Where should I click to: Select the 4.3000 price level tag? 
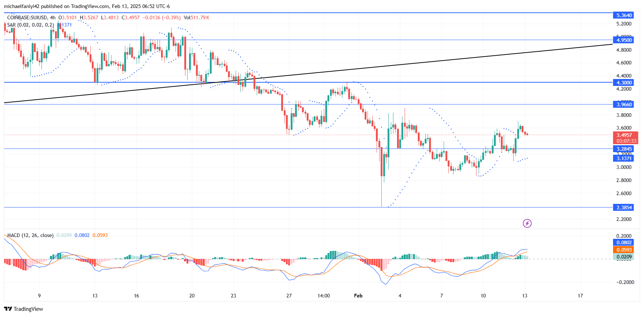[x=624, y=83]
